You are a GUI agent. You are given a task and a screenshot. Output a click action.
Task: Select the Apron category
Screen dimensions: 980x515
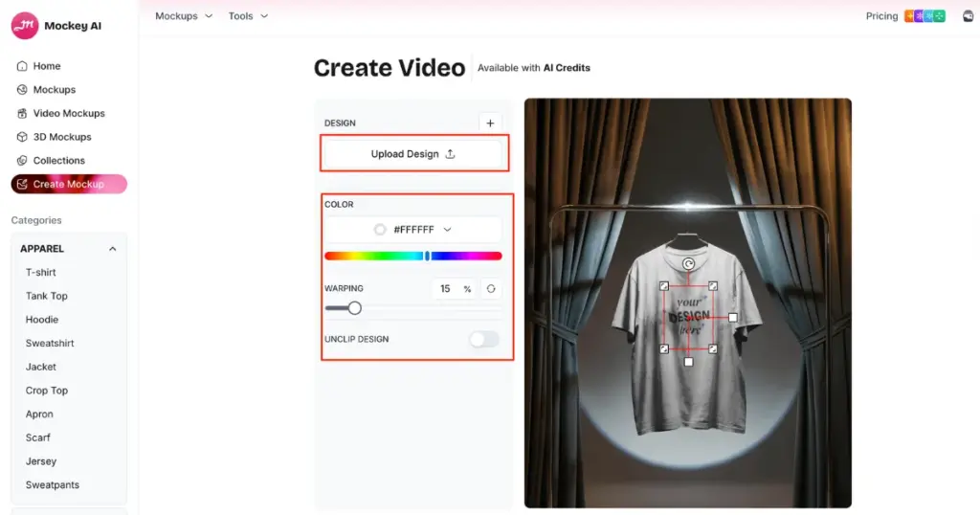click(39, 414)
